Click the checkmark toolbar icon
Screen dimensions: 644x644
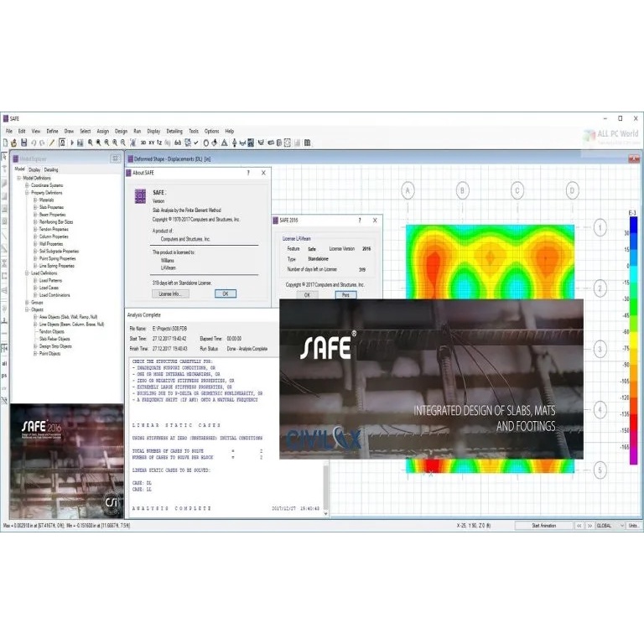[196, 143]
